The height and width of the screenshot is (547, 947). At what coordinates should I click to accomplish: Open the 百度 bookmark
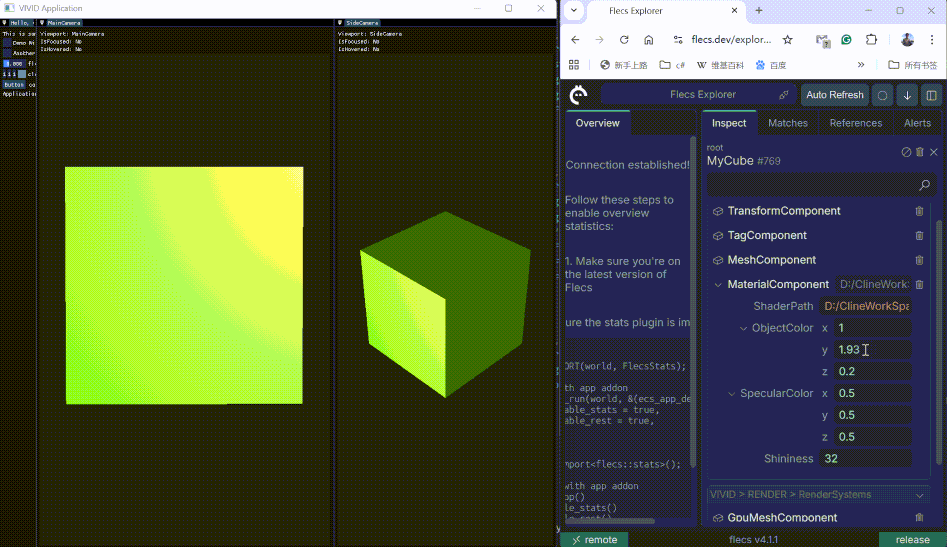click(x=771, y=65)
